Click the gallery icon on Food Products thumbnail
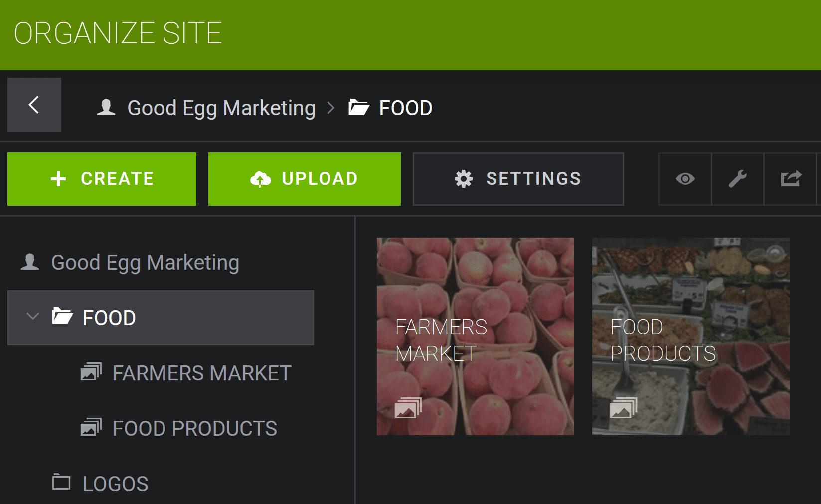 click(x=623, y=408)
